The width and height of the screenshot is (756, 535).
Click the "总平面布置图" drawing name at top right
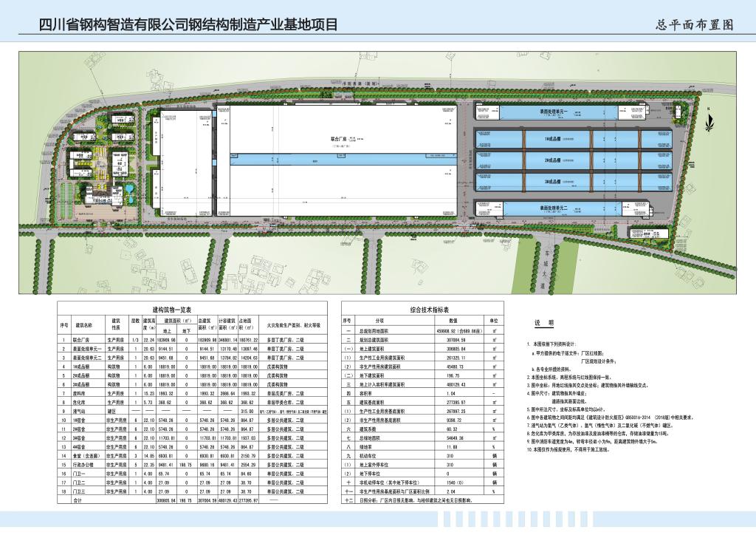point(694,24)
